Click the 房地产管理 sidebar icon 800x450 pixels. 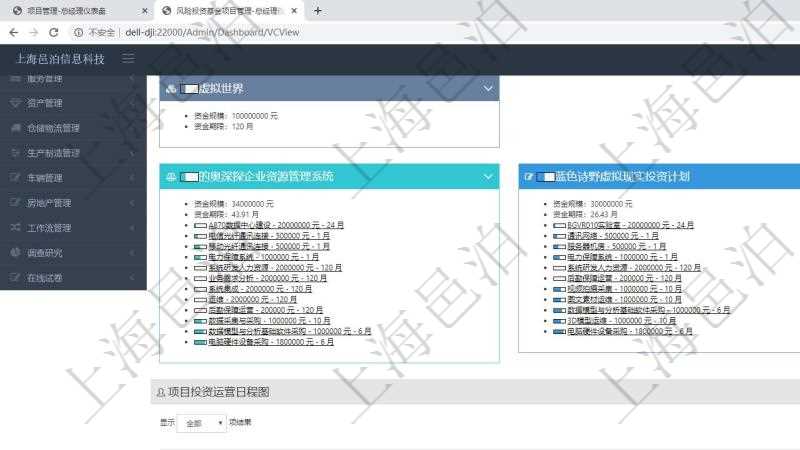tap(15, 203)
